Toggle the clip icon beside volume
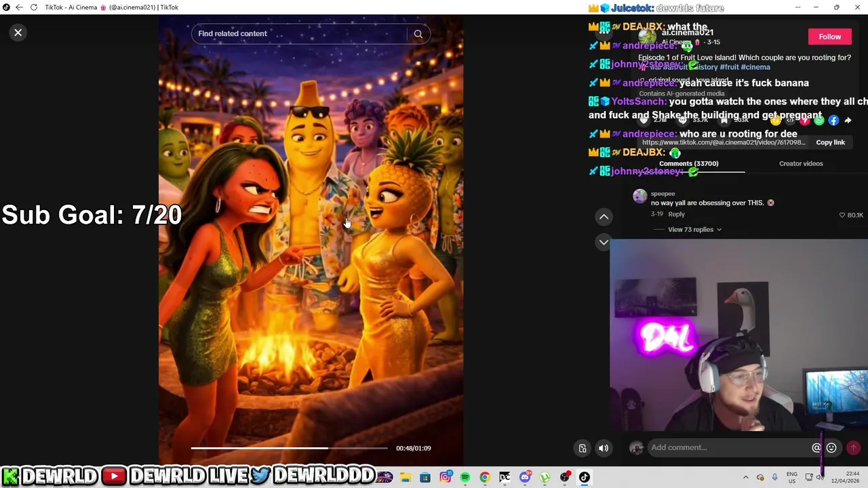The image size is (868, 488). point(582,448)
